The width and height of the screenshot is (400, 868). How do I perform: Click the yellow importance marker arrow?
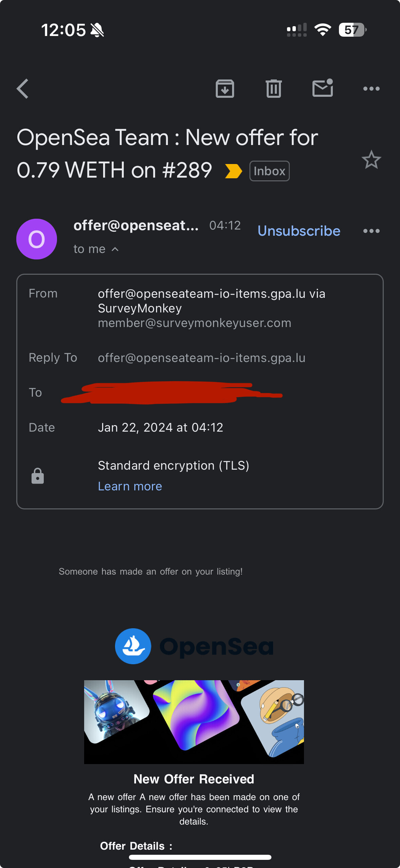[x=234, y=171]
